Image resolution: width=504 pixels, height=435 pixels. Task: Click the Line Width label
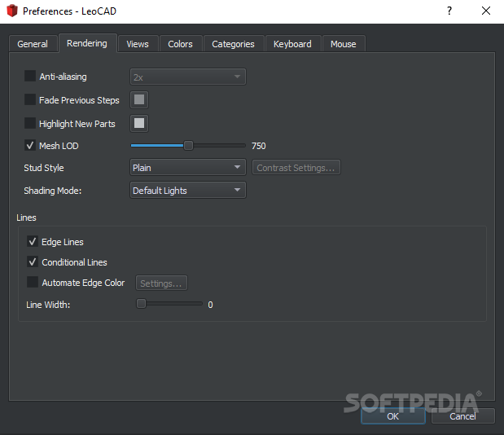pos(48,305)
